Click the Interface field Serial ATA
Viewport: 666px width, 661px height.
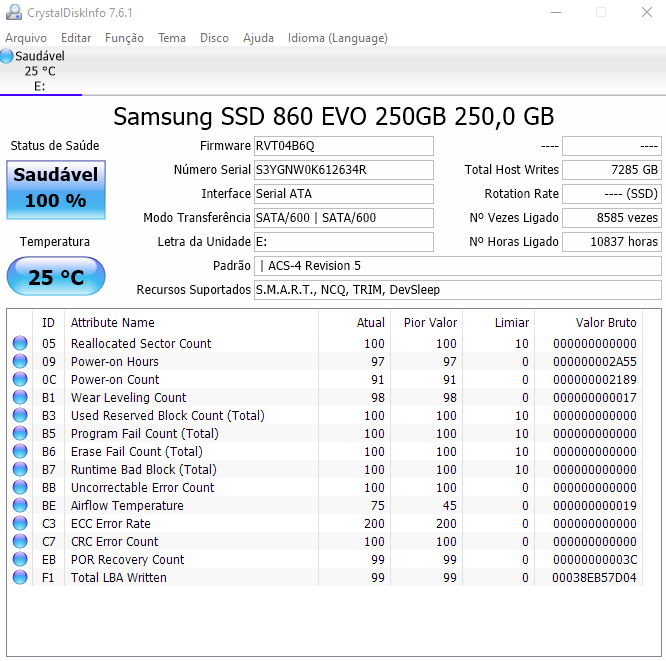click(344, 194)
